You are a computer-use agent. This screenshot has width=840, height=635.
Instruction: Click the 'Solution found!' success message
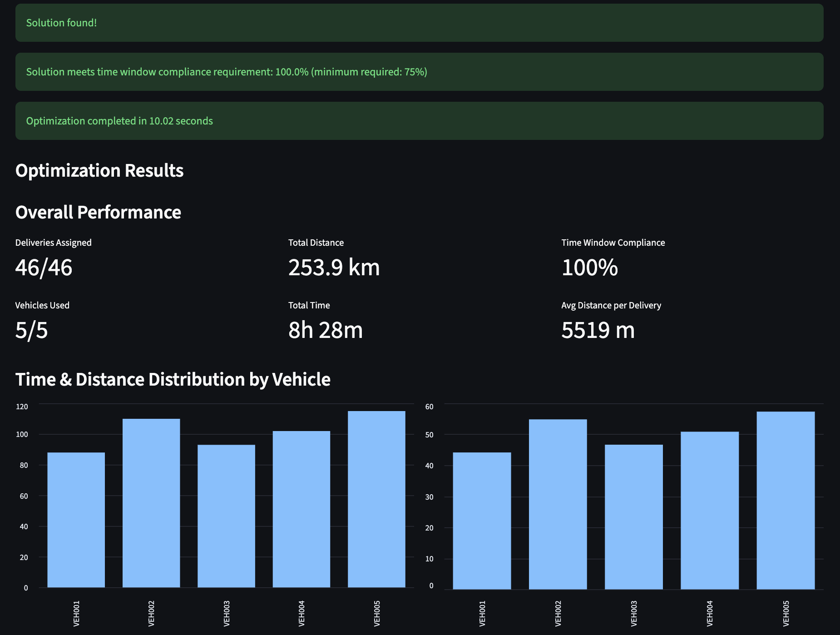[x=419, y=23]
